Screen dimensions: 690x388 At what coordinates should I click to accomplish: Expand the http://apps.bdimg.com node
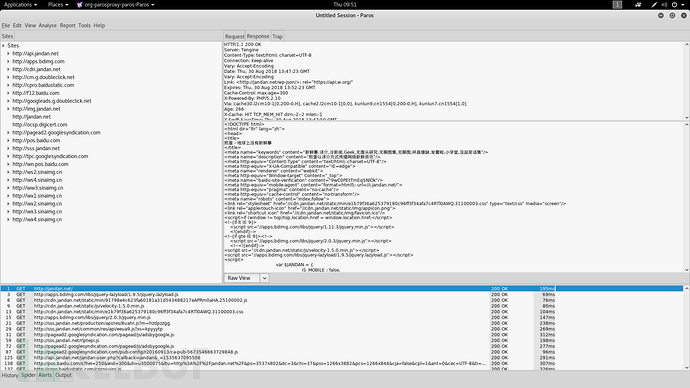coord(8,62)
